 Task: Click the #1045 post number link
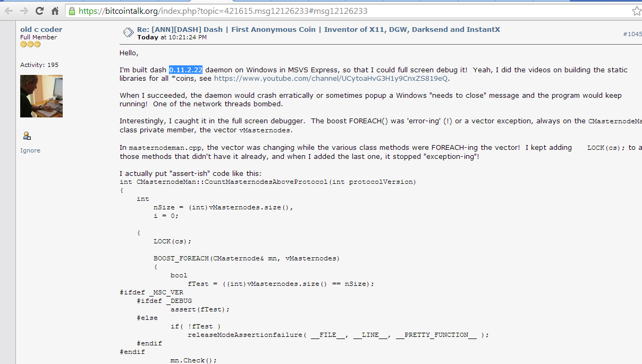click(x=632, y=33)
